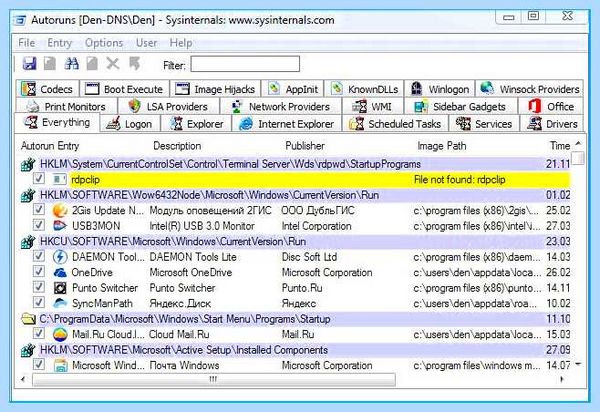This screenshot has width=600, height=412.
Task: Click the Startup folder icon
Action: (28, 319)
